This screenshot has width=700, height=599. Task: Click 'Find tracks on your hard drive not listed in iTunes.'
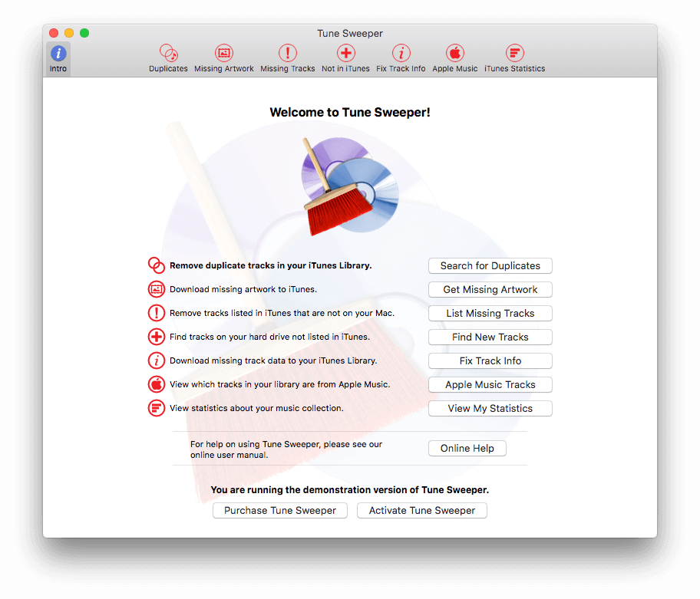point(269,337)
